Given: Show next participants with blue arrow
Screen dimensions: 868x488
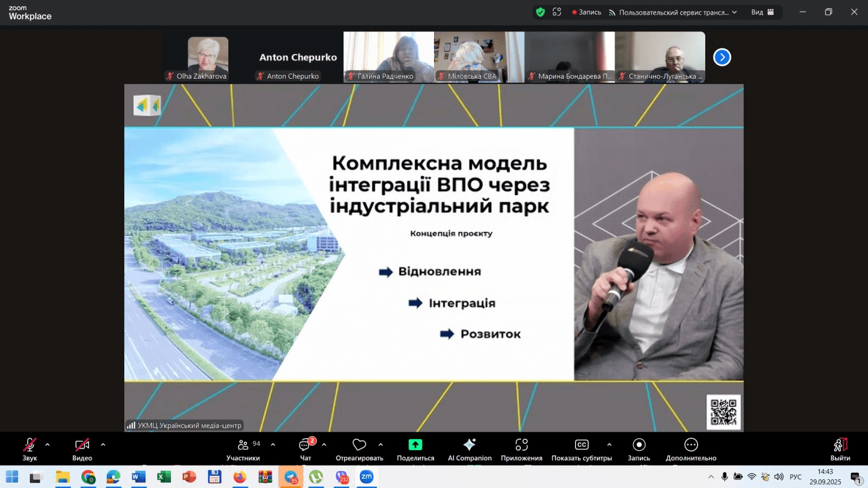Looking at the screenshot, I should click(x=722, y=57).
